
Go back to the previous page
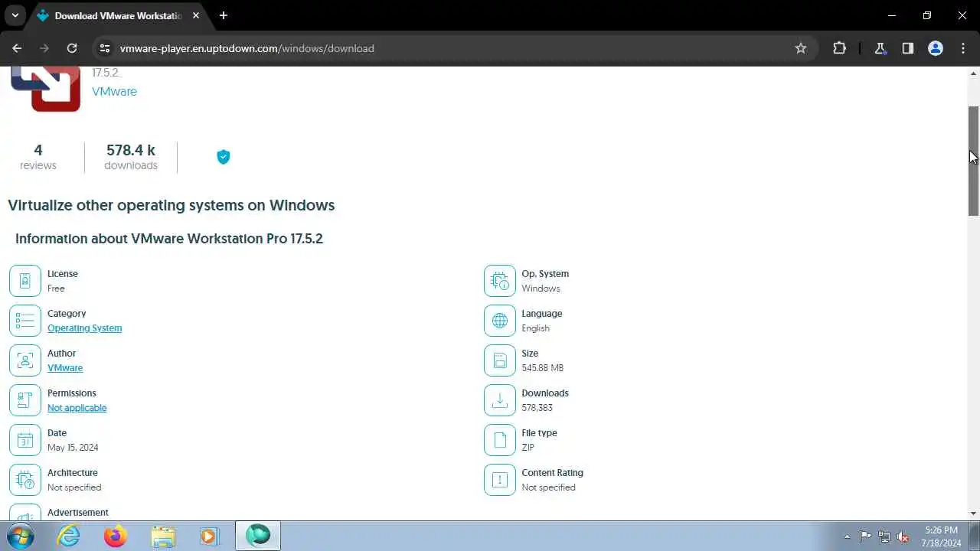[17, 48]
